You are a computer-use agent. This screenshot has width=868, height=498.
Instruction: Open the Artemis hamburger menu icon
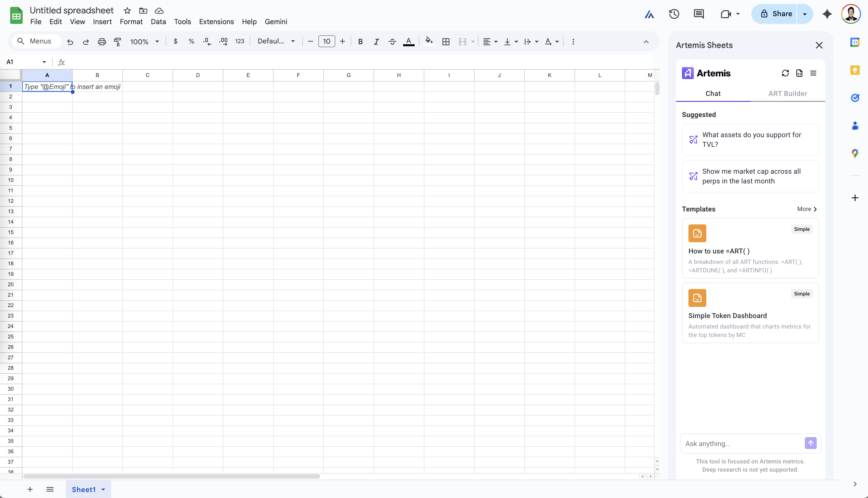click(813, 73)
